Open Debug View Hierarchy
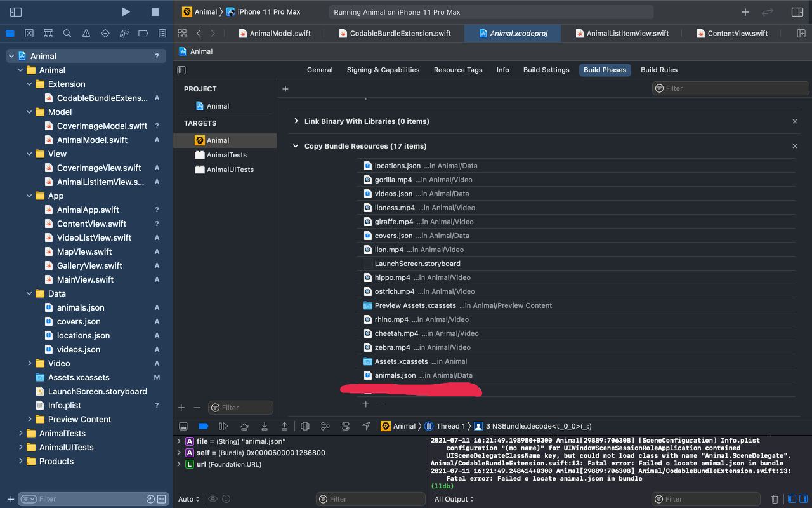Screen dimensions: 812x508 pos(304,426)
